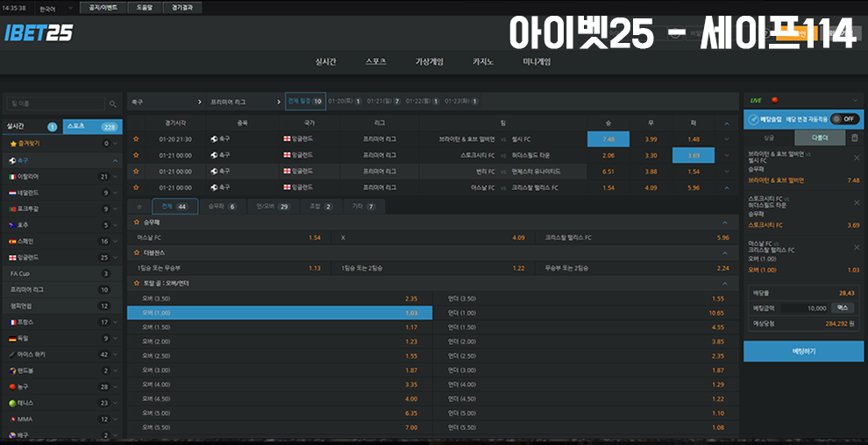Favorite the 01-20 21:30 Brighton vs Chelsea match star
Image resolution: width=868 pixels, height=445 pixels.
136,139
